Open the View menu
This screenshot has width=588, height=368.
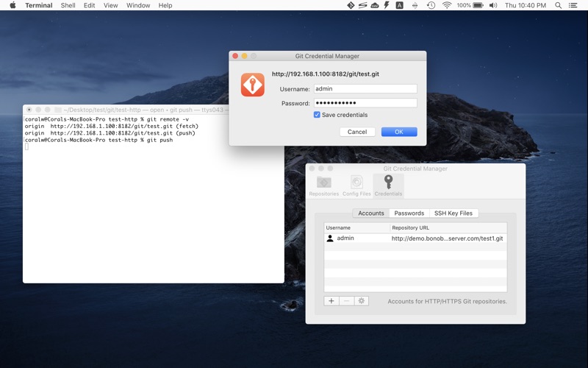tap(111, 5)
